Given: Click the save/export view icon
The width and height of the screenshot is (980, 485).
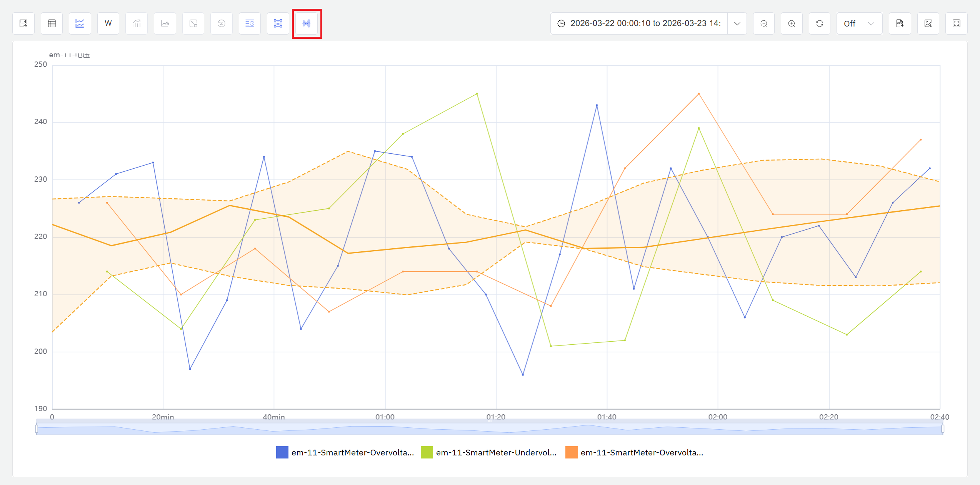Looking at the screenshot, I should point(23,23).
